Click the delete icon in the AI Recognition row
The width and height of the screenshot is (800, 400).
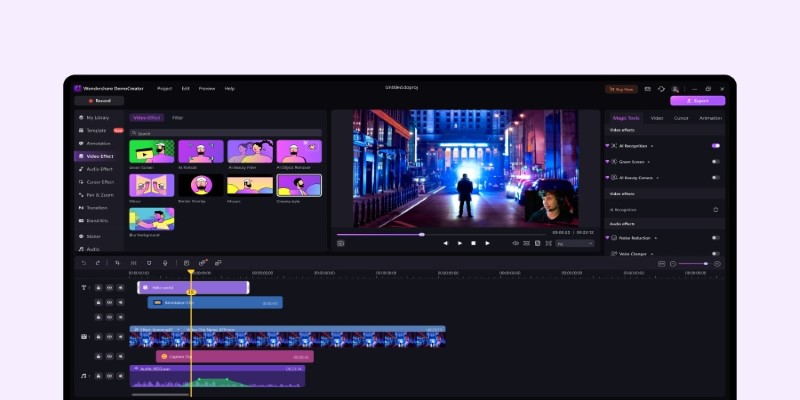[715, 210]
